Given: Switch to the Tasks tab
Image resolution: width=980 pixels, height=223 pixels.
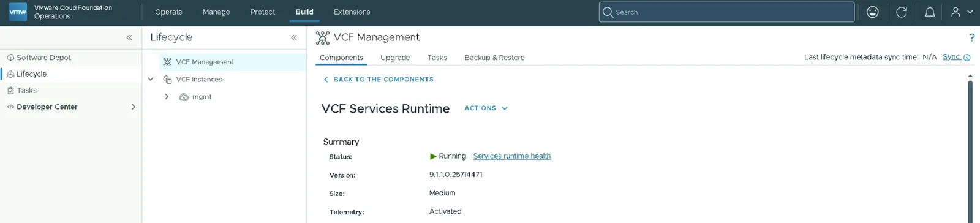Looking at the screenshot, I should pyautogui.click(x=437, y=58).
